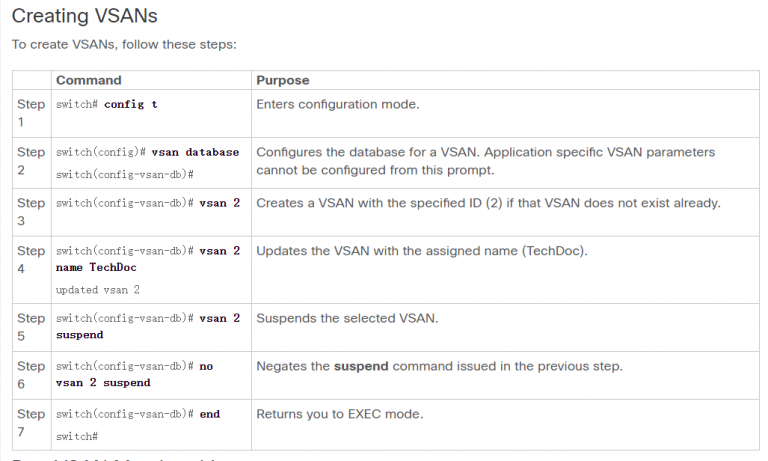Click the "vsan 2 suspend" line in Step 6
The image size is (768, 461).
point(104,383)
